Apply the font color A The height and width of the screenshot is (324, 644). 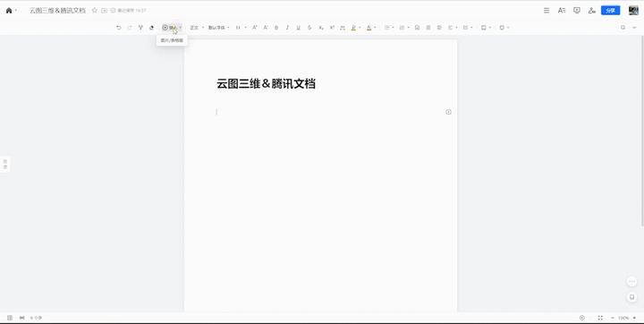[x=369, y=28]
